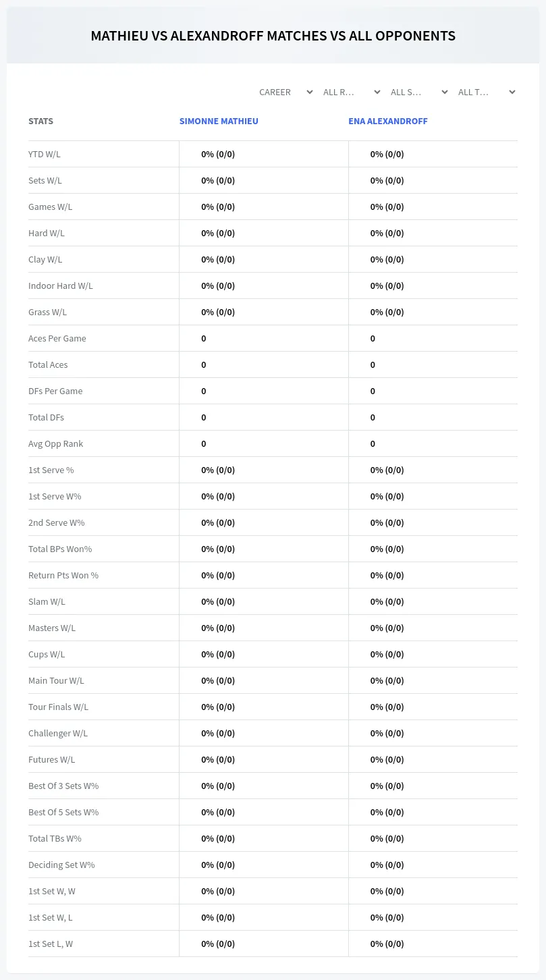Expand the ALL T... tournament dropdown
Screen dimensions: 546x980
pos(487,92)
